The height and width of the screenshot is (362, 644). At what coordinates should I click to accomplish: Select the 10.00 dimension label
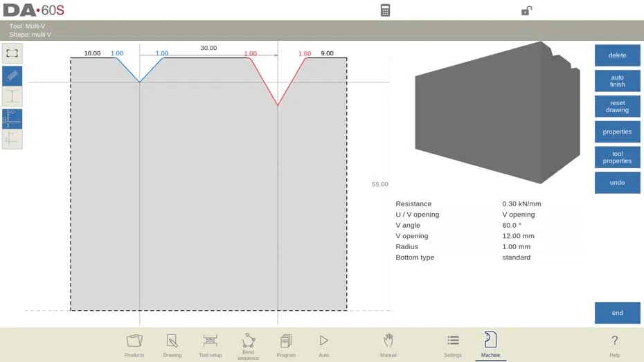[x=92, y=53]
